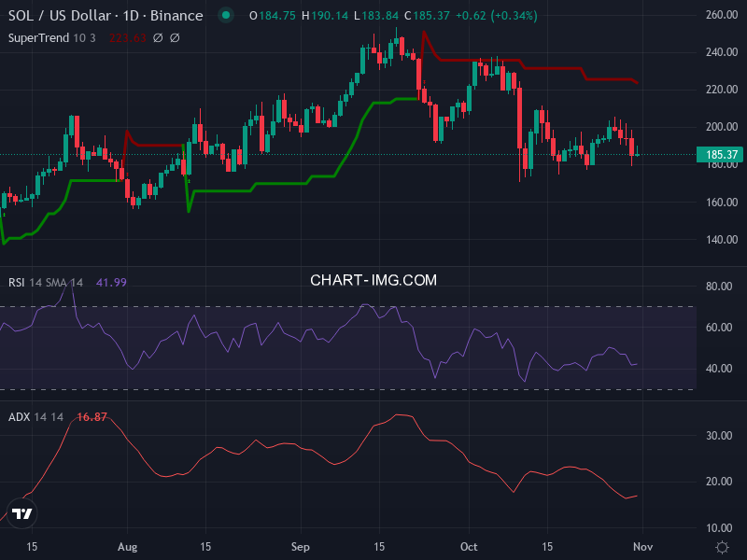The width and height of the screenshot is (747, 560).
Task: Click the green market status indicator
Action: point(225,16)
